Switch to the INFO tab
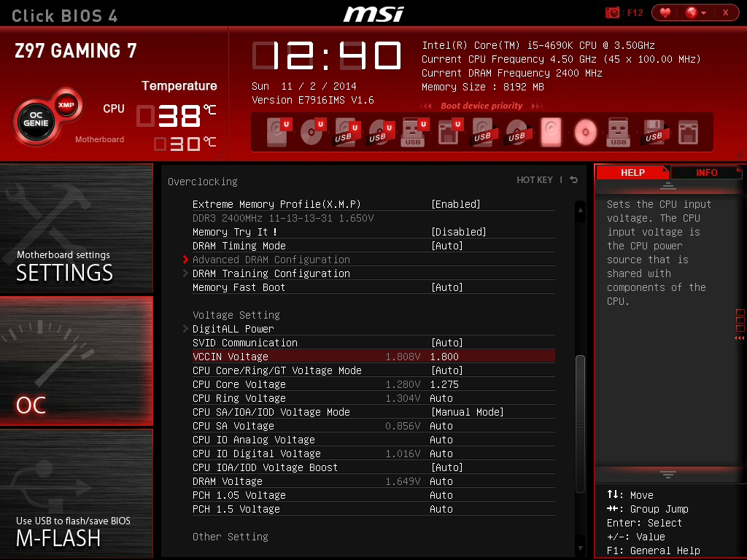The height and width of the screenshot is (560, 747). click(706, 172)
